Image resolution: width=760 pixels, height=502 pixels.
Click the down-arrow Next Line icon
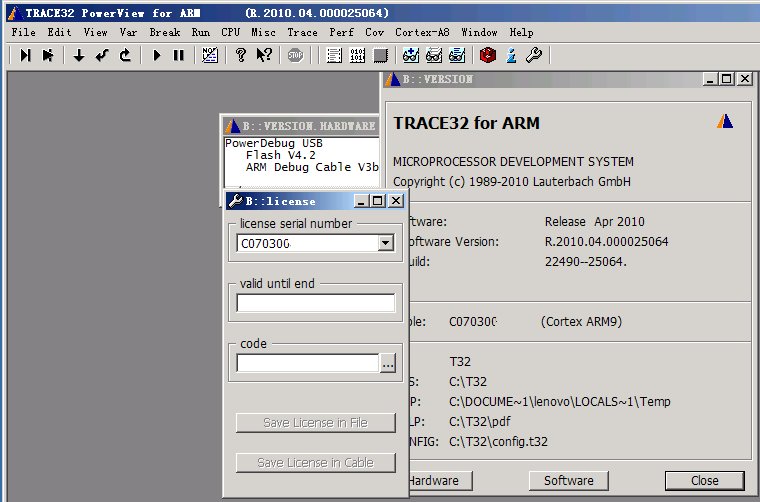coord(79,55)
